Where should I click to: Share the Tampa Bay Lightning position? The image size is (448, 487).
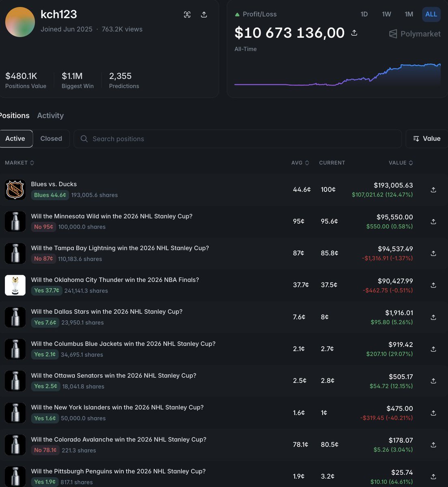click(433, 253)
